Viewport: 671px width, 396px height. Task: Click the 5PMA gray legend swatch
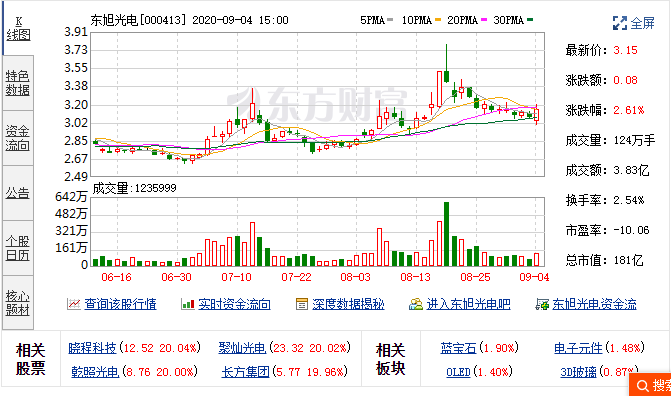point(390,20)
